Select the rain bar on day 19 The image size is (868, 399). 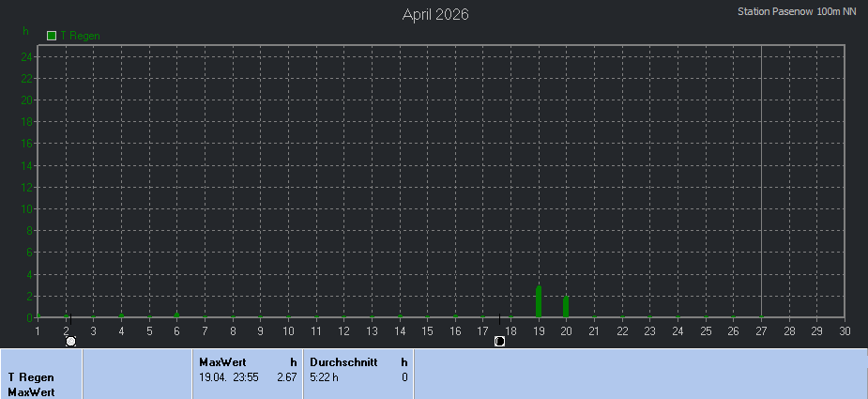[x=539, y=301]
